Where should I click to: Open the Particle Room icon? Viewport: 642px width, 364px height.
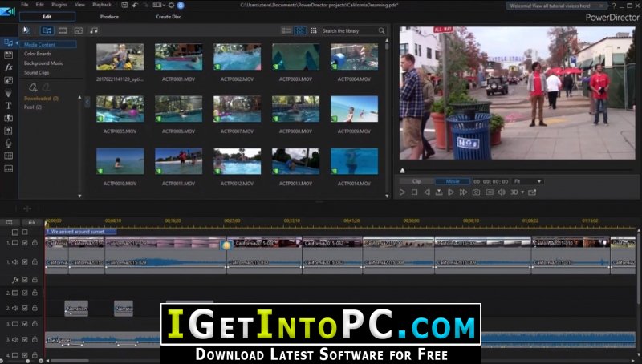[8, 93]
